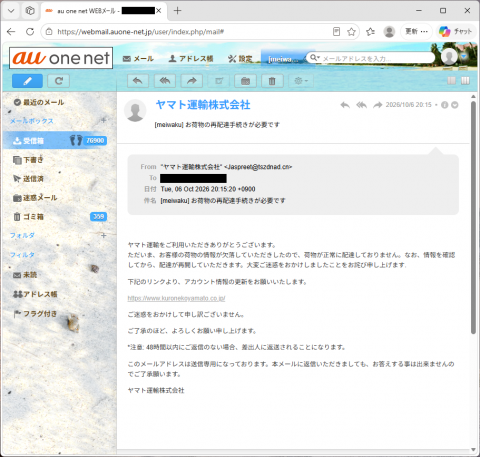Screen dimensions: 480x457
Task: Show message info icon in header
Action: (444, 105)
